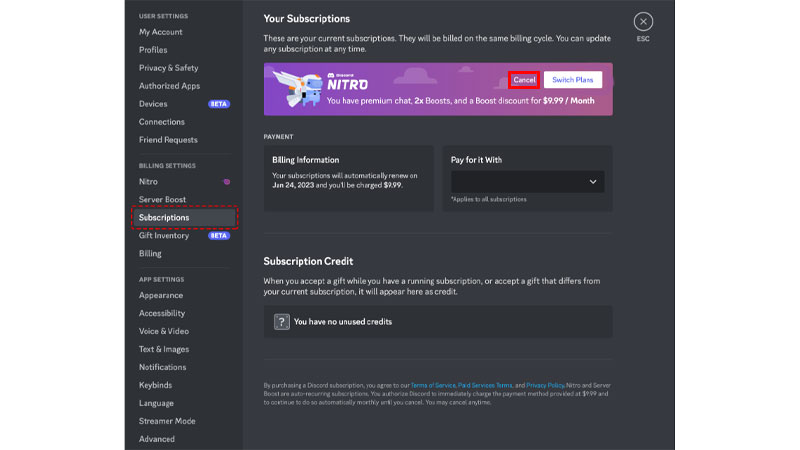800x450 pixels.
Task: Select Server Boost in sidebar
Action: coord(162,199)
